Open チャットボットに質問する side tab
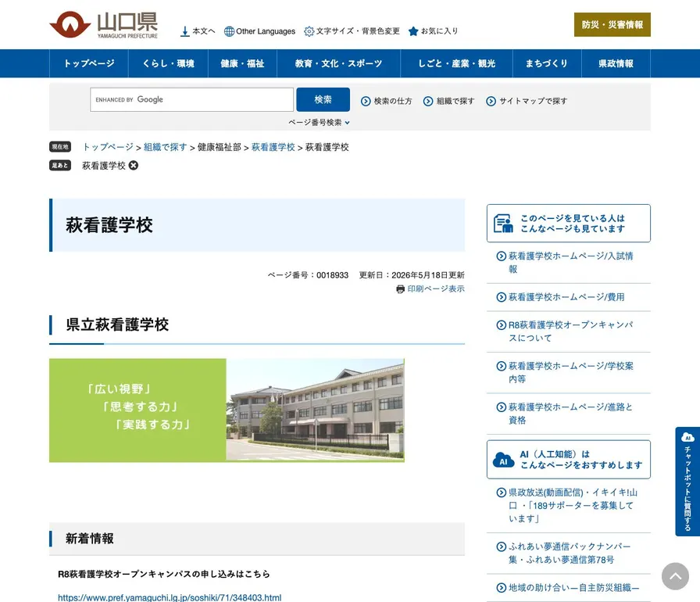The image size is (700, 602). [x=687, y=482]
